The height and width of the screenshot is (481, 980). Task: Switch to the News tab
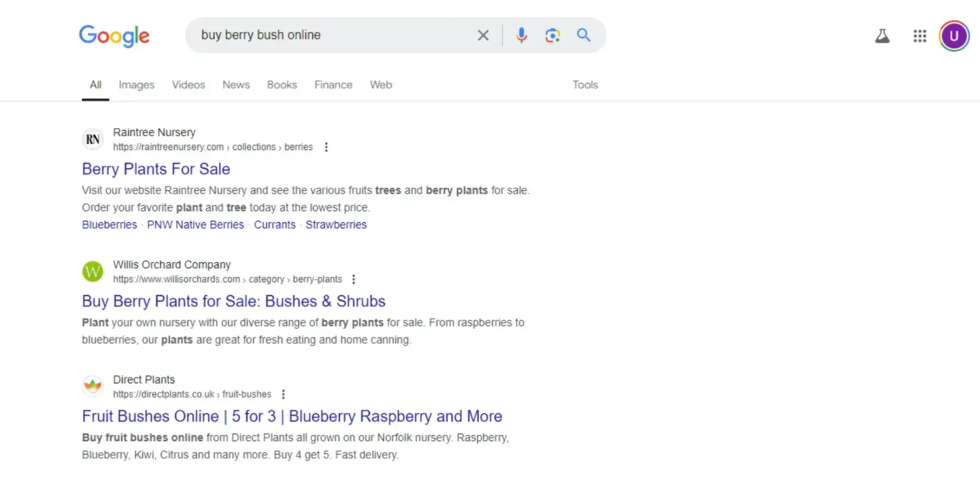click(236, 85)
